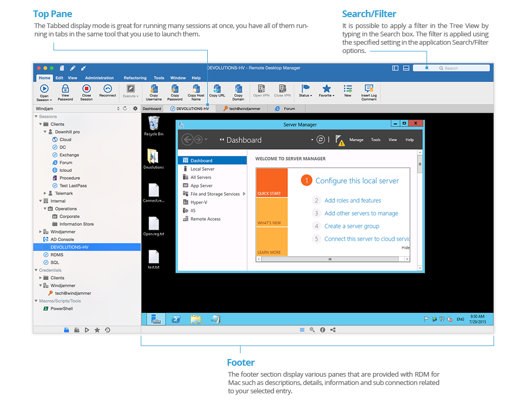Image resolution: width=532 pixels, height=412 pixels.
Task: Click the Open Session toolbar icon
Action: click(44, 88)
